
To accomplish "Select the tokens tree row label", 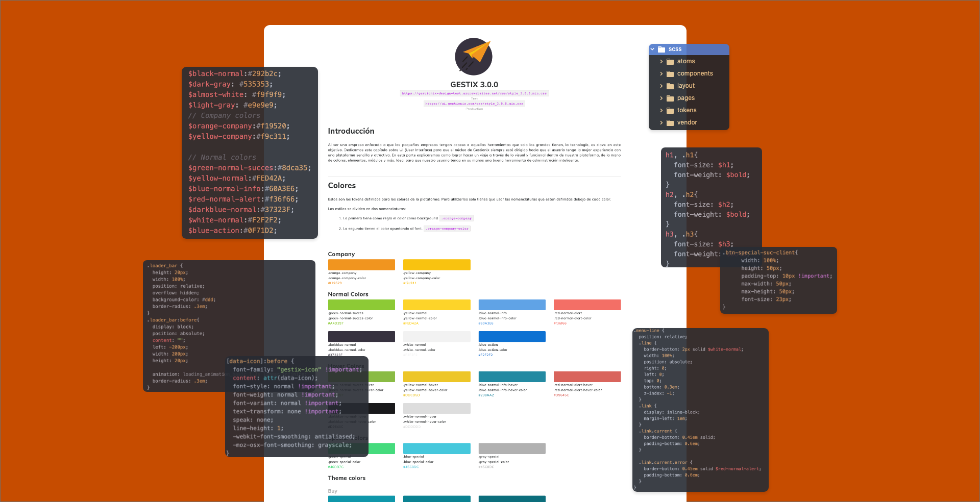I will pos(687,110).
